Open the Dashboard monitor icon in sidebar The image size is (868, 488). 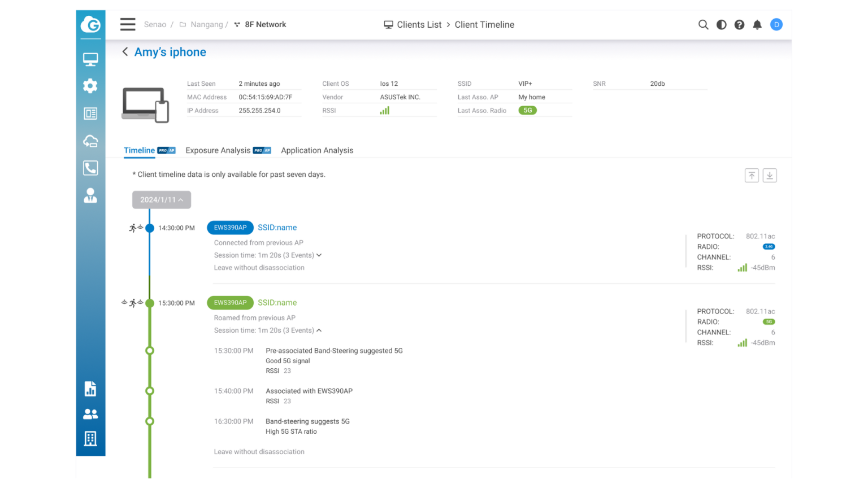tap(90, 59)
